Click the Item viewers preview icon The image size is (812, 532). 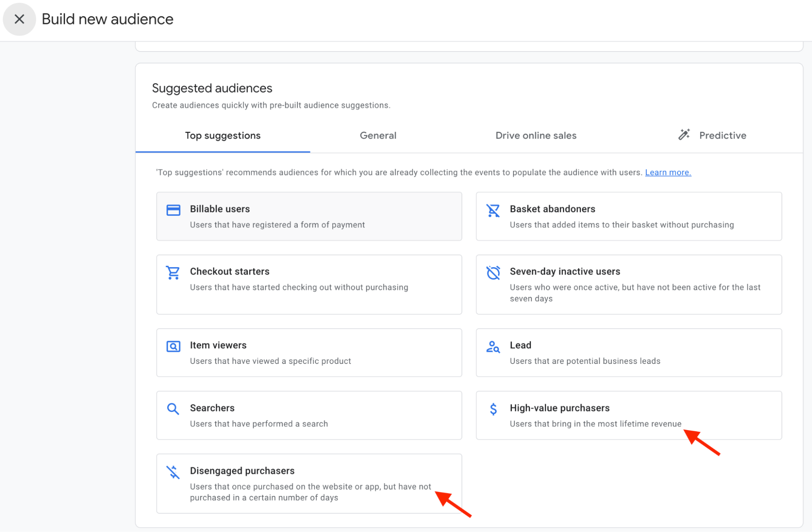[x=173, y=346]
